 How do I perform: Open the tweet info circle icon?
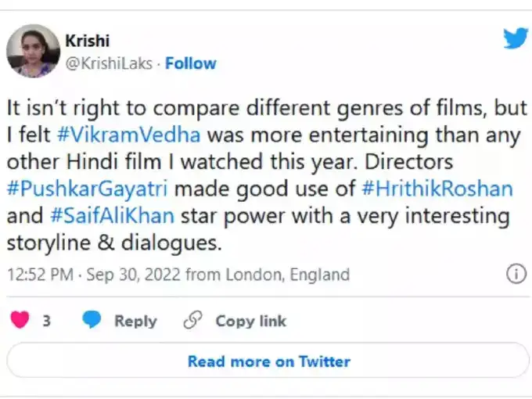click(x=516, y=274)
